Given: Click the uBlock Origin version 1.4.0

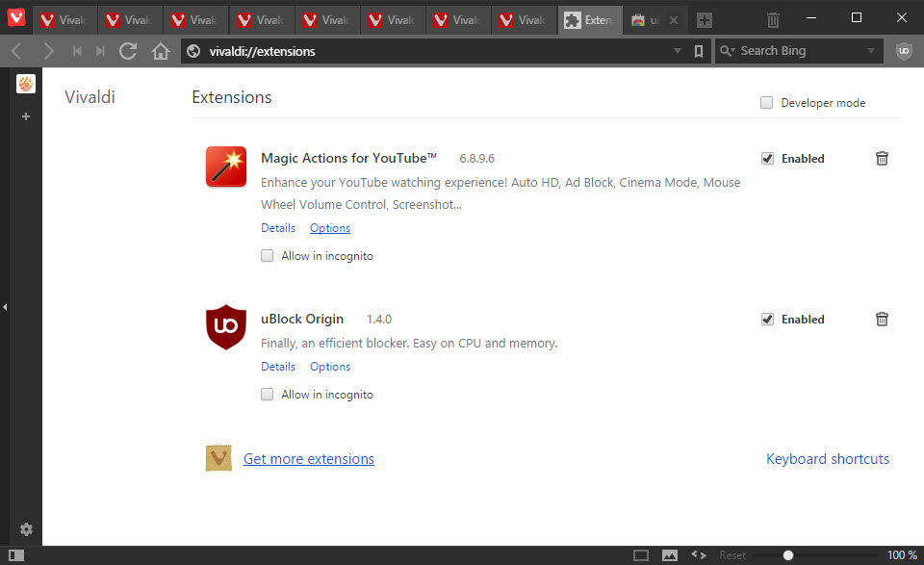Looking at the screenshot, I should (379, 320).
